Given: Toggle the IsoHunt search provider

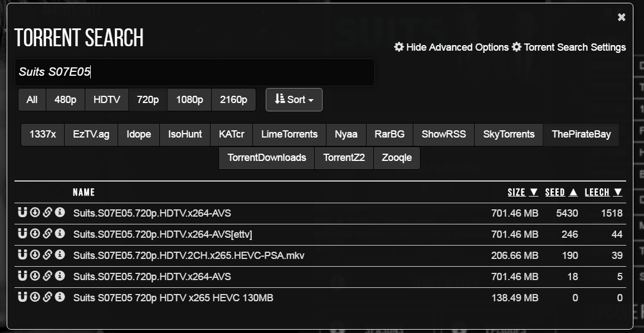Looking at the screenshot, I should point(185,135).
